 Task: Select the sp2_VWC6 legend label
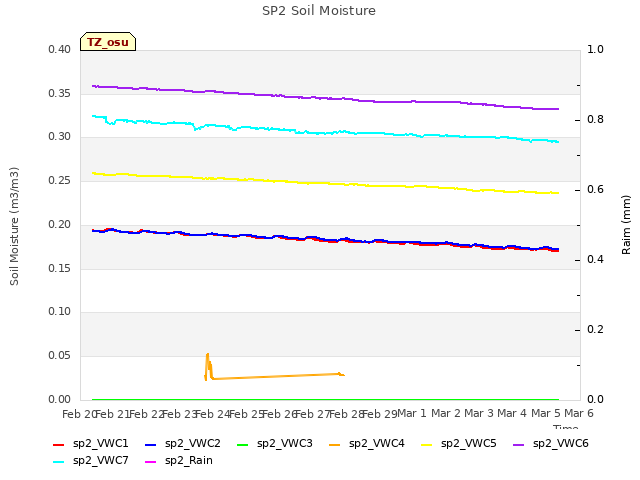561,444
